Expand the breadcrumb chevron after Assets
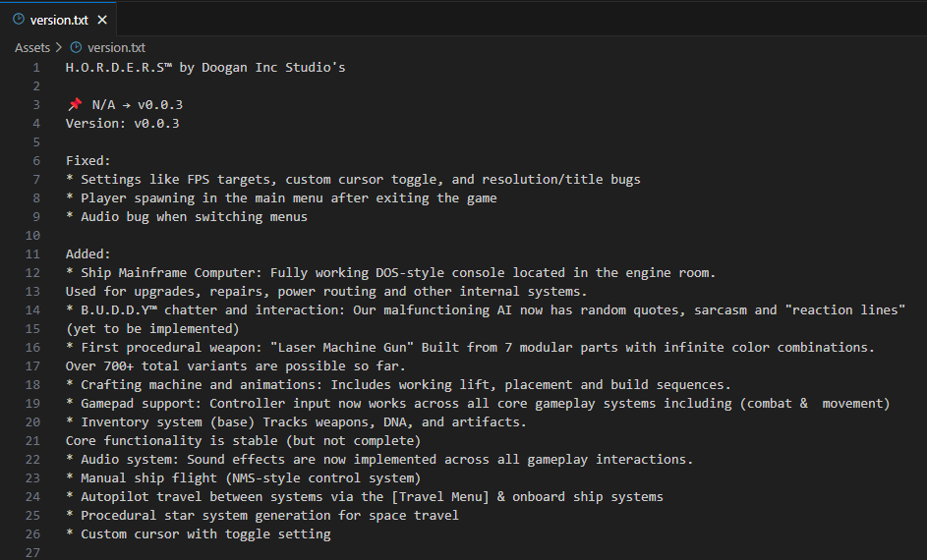The image size is (927, 560). click(x=59, y=47)
